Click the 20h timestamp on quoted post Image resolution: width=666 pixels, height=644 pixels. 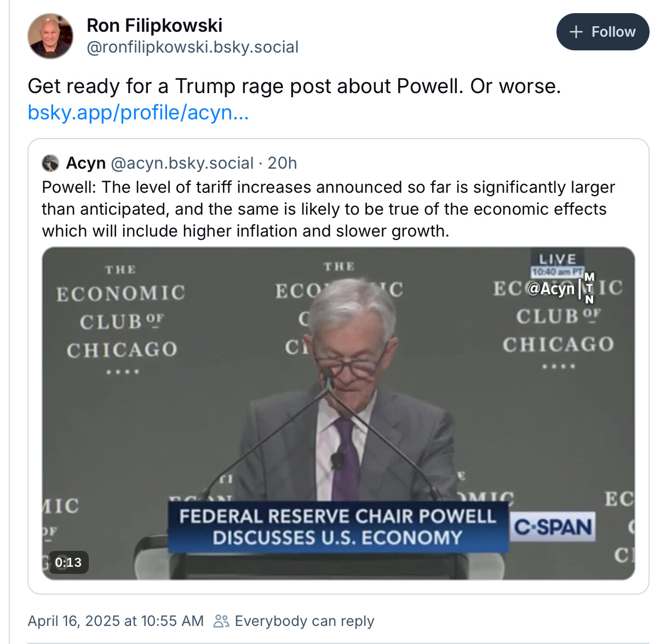pyautogui.click(x=282, y=163)
